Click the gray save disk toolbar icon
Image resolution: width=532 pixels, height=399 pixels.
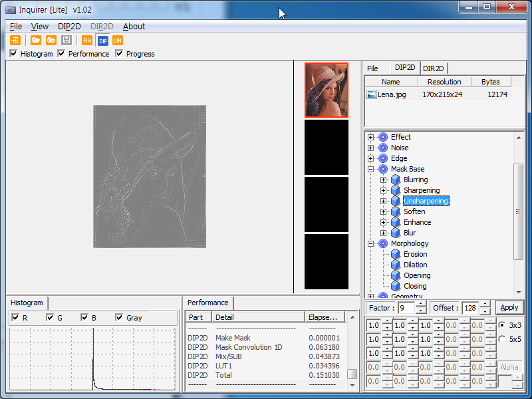click(x=66, y=41)
